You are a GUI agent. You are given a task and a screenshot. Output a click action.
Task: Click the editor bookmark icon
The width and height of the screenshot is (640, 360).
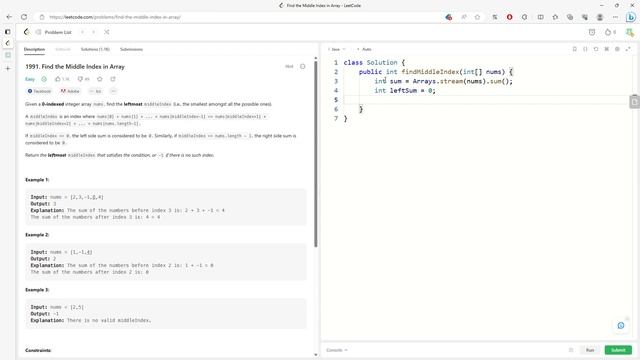click(x=574, y=49)
